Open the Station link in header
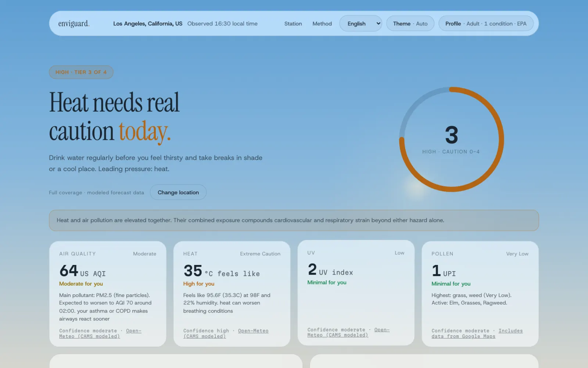Viewport: 588px width, 368px height. point(293,24)
